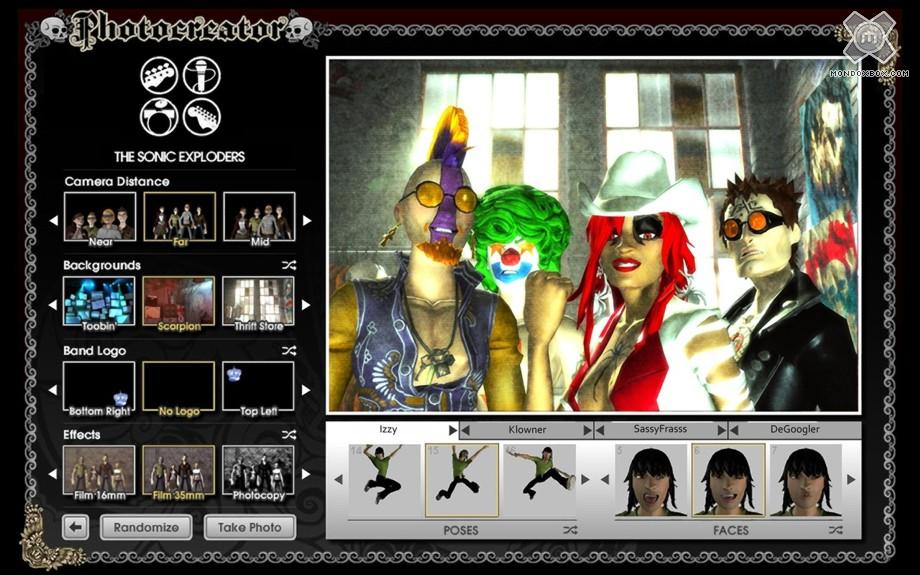The height and width of the screenshot is (575, 920).
Task: Switch to the Klowner character tab
Action: coord(526,430)
